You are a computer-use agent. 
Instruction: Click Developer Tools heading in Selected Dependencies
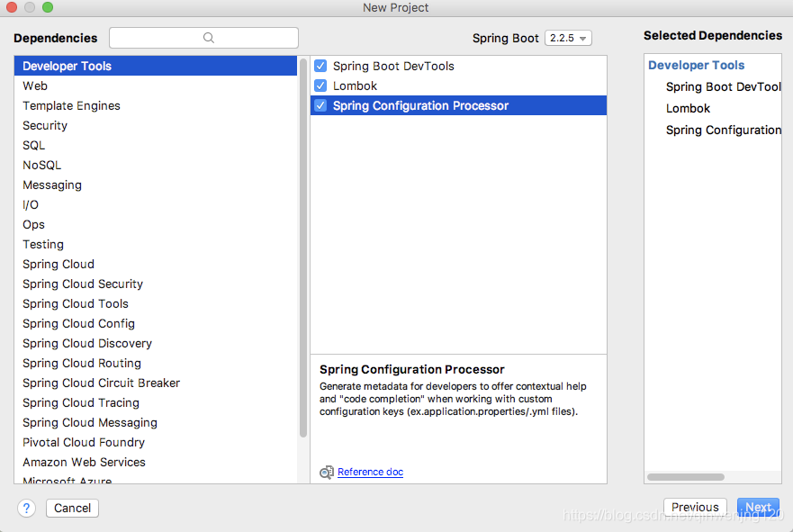coord(697,65)
